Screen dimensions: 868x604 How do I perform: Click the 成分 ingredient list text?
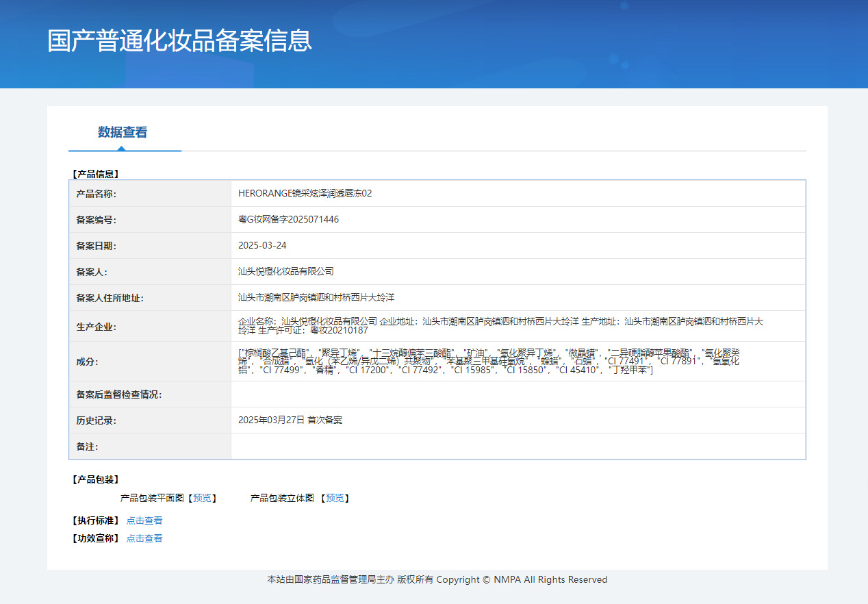(489, 362)
